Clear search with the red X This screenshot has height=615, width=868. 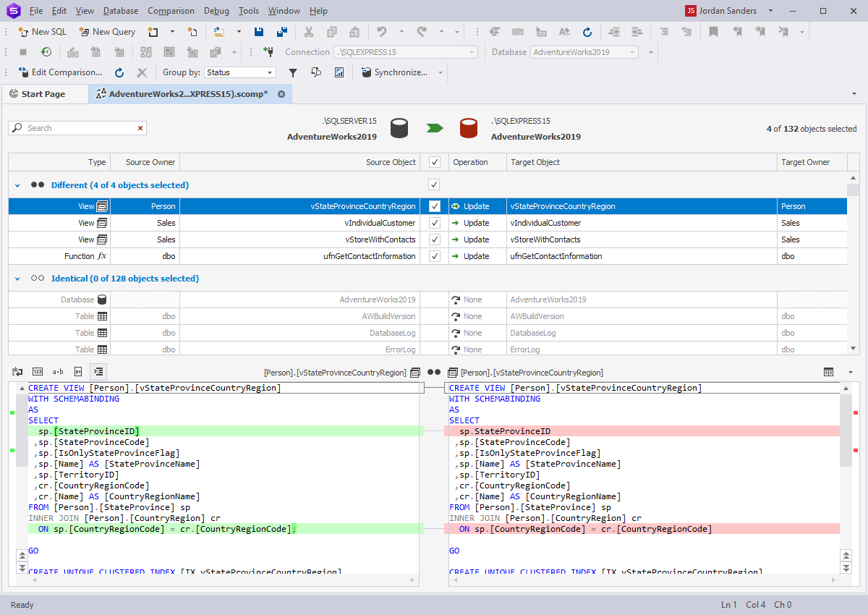(x=140, y=128)
